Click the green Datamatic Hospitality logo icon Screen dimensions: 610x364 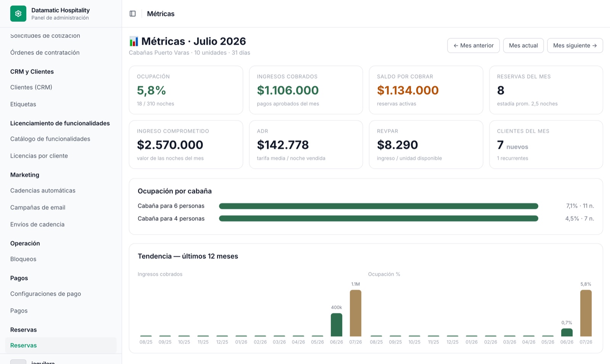18,14
